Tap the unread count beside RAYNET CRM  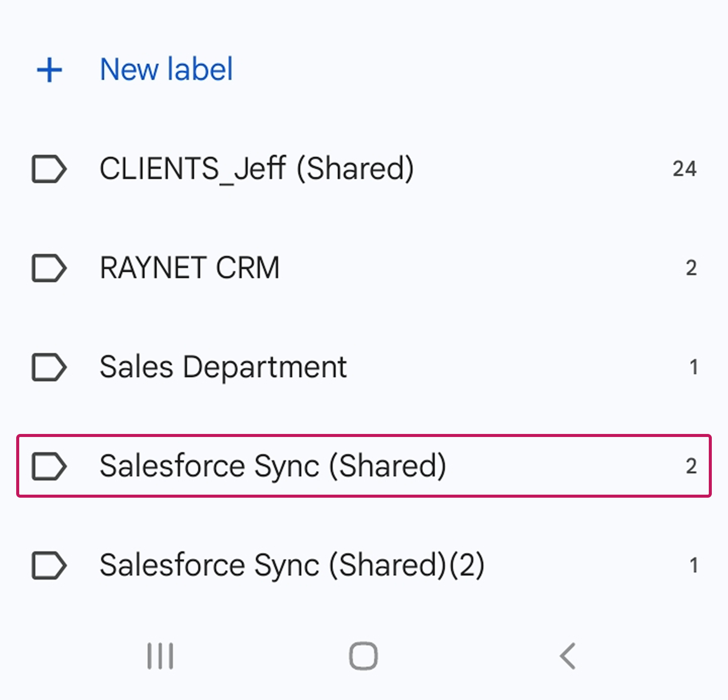coord(691,268)
